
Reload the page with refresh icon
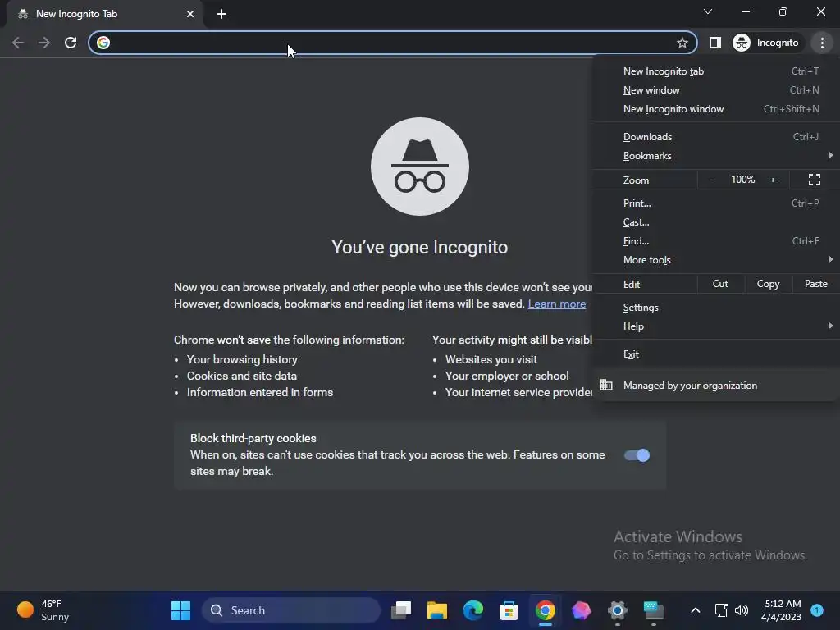(x=71, y=43)
